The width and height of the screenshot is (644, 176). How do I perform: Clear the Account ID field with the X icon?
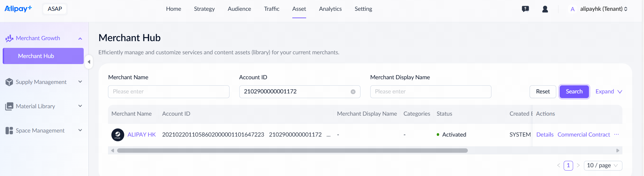click(x=353, y=92)
